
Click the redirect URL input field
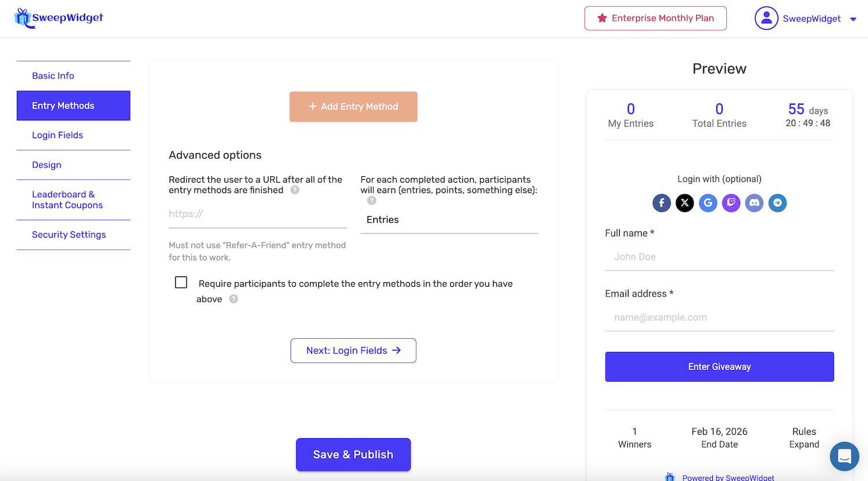(258, 213)
